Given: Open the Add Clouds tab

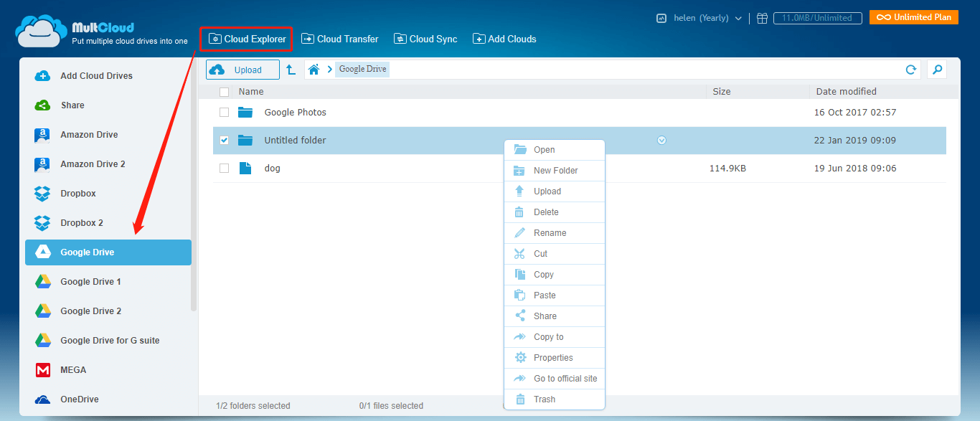Looking at the screenshot, I should (504, 39).
